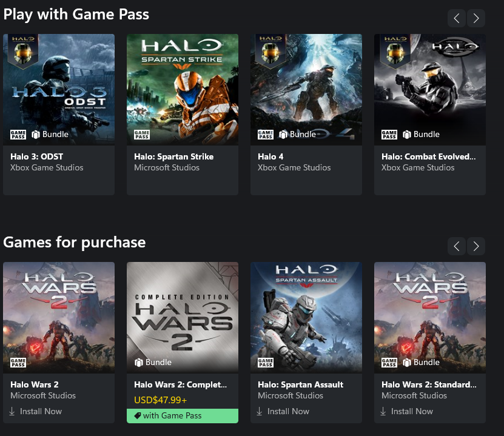The height and width of the screenshot is (436, 504).
Task: Open the Halo Wars 2: Standard cover art
Action: [430, 318]
